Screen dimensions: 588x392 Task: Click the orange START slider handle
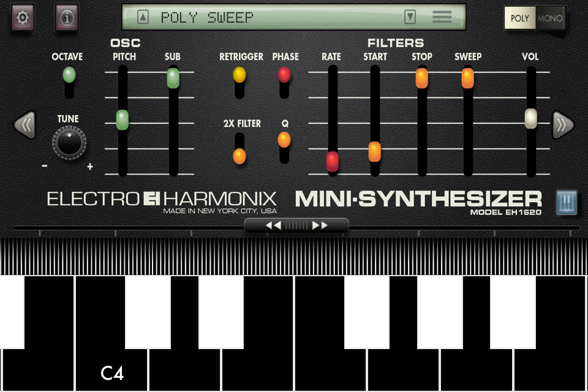tap(375, 152)
